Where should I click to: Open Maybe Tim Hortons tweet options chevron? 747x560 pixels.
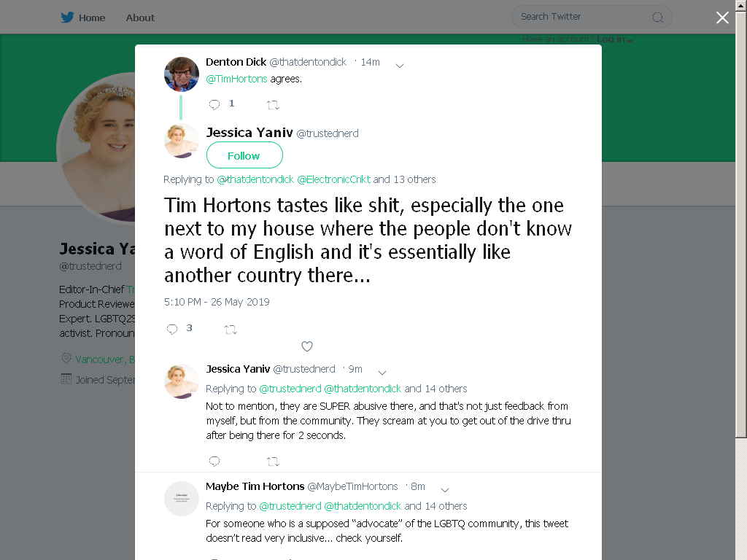(445, 490)
